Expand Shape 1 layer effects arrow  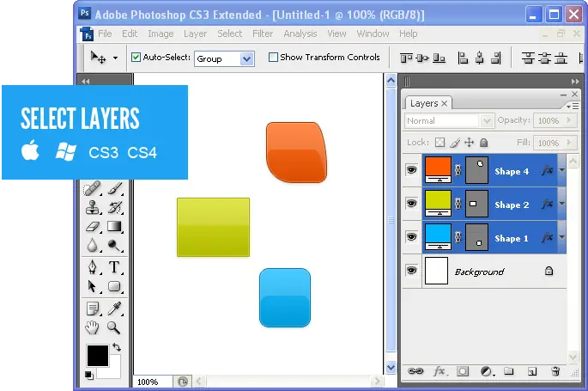pyautogui.click(x=561, y=237)
